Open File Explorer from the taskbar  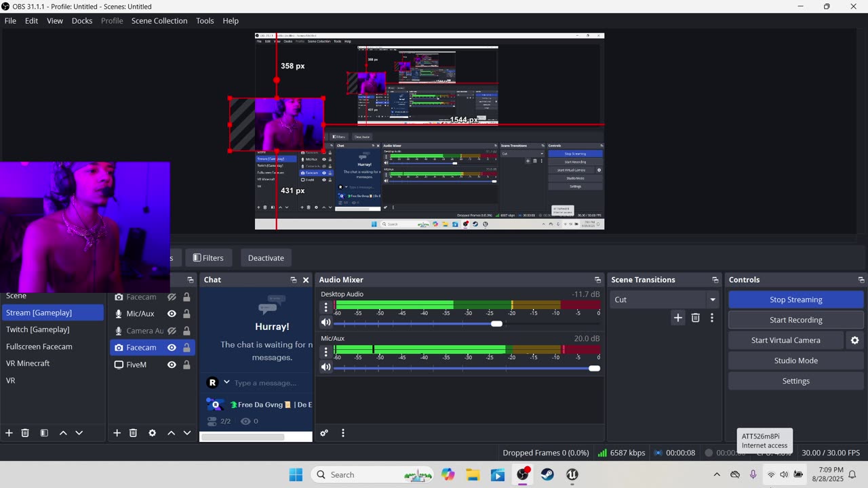pos(473,474)
